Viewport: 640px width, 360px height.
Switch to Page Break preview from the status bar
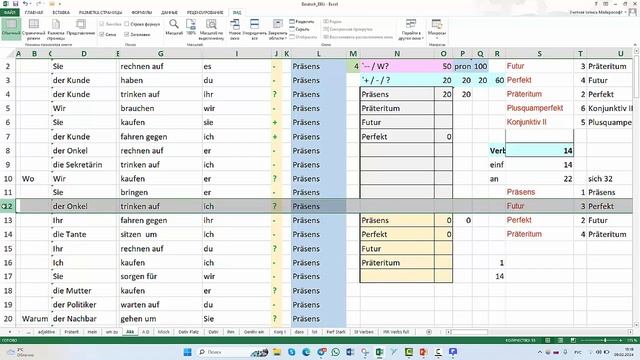573,340
